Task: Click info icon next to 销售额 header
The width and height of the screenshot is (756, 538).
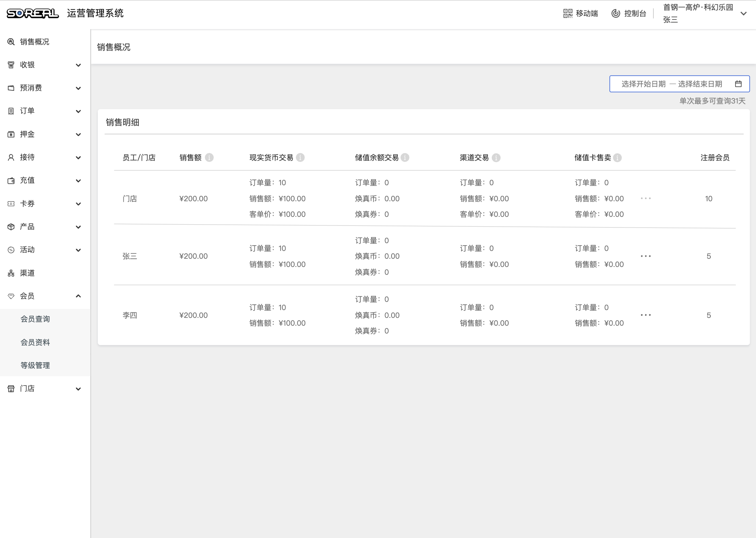Action: [x=209, y=158]
